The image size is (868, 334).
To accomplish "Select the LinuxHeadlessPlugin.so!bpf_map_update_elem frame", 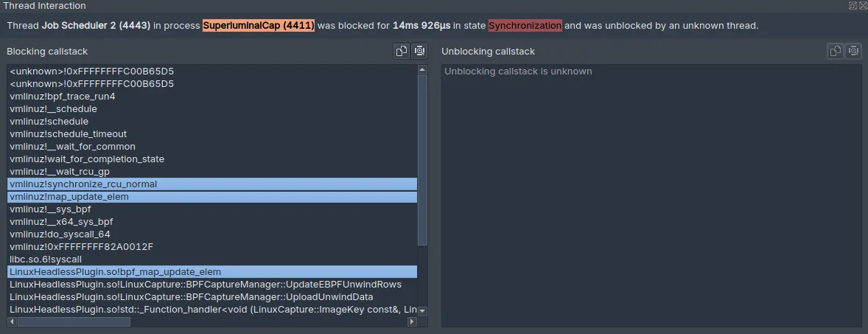I will pyautogui.click(x=115, y=271).
